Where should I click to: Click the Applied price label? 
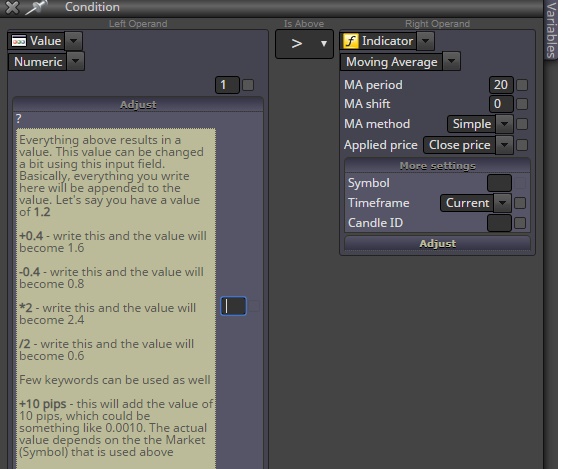tap(381, 145)
